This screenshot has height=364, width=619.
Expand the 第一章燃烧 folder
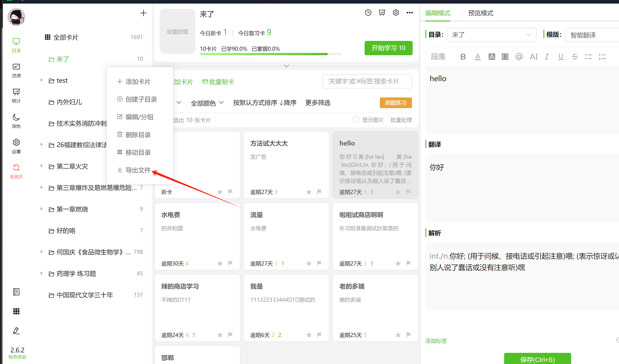(42, 209)
